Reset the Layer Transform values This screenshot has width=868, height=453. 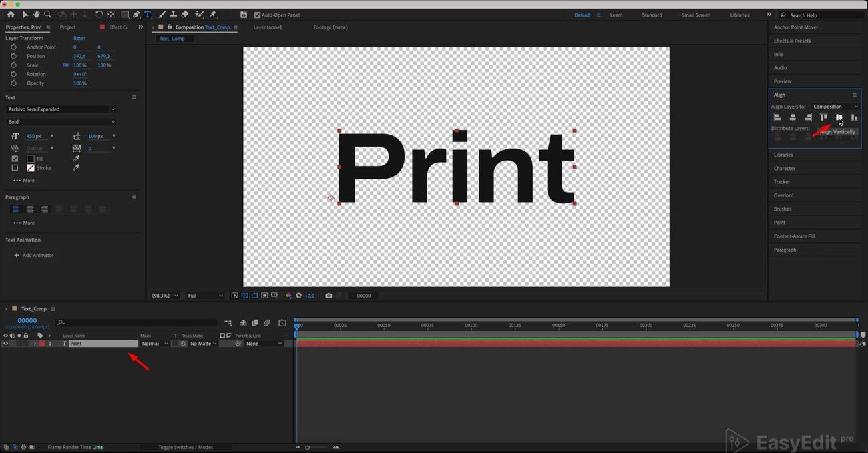coord(79,38)
